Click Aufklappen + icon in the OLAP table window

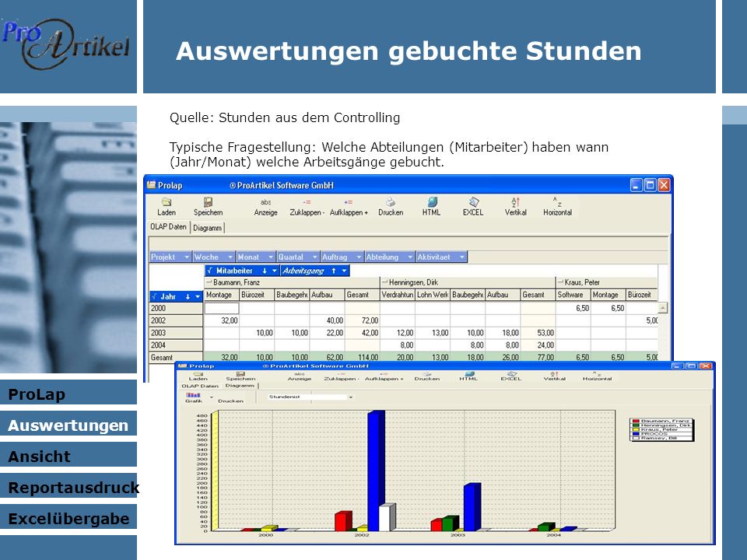[x=349, y=202]
